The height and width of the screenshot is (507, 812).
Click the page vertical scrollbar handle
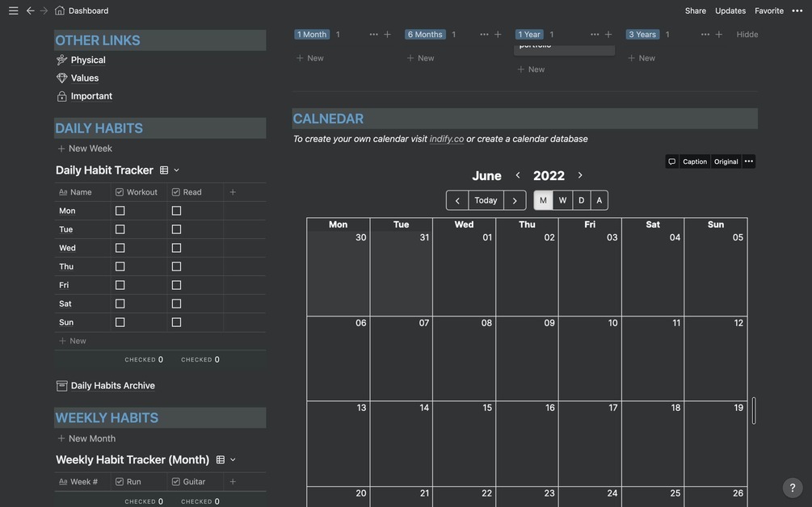point(754,411)
